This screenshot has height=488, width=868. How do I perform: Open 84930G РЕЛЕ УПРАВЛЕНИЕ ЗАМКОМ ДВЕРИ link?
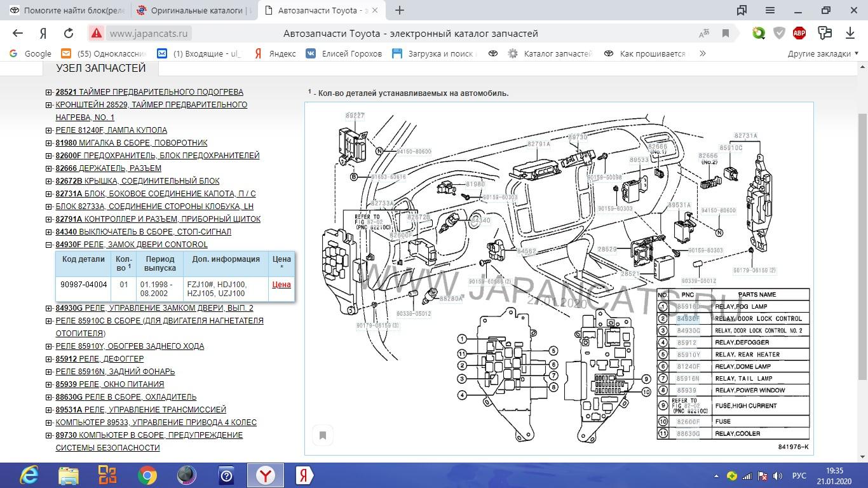[154, 308]
